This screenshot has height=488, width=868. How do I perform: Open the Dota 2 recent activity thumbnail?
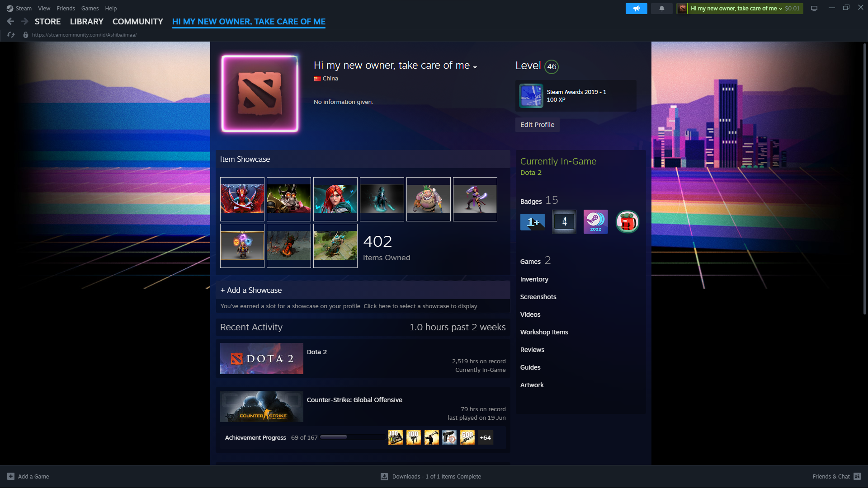(x=261, y=358)
